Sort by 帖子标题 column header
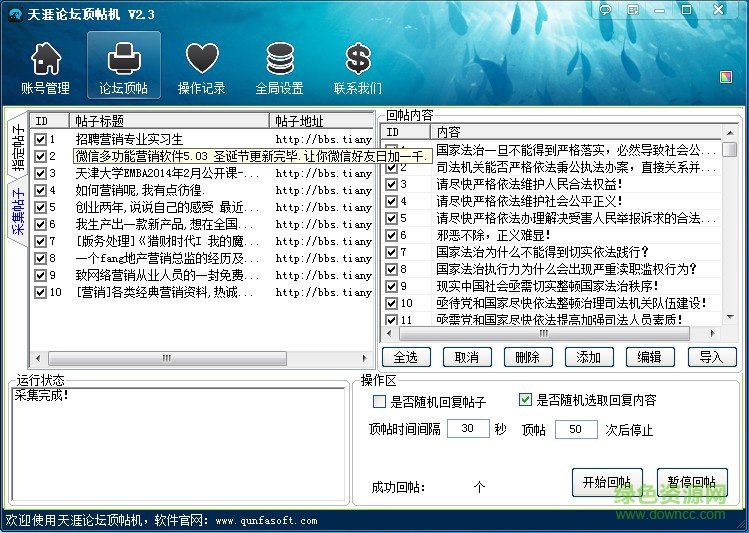The image size is (749, 533). tap(170, 121)
